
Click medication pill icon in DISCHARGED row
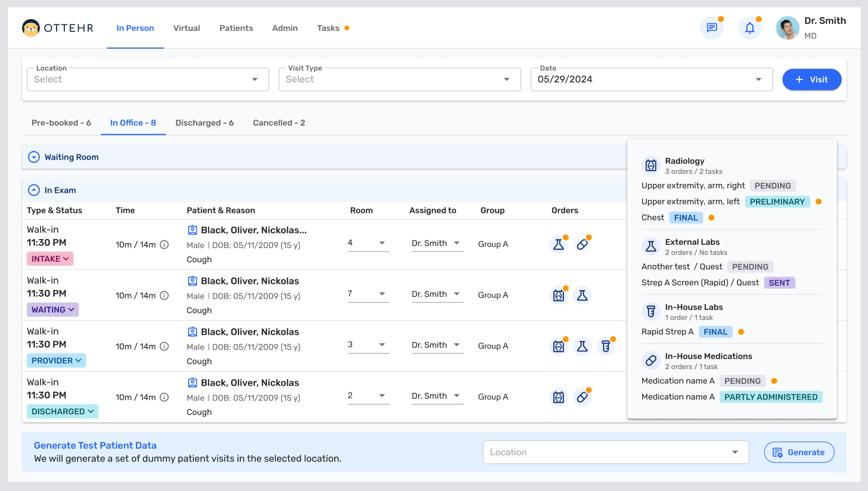[x=582, y=397]
